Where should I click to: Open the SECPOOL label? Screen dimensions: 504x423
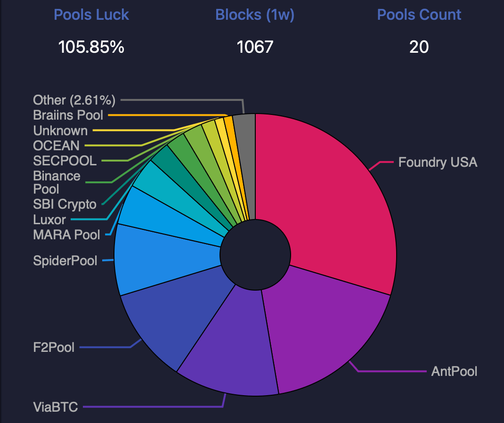[65, 161]
